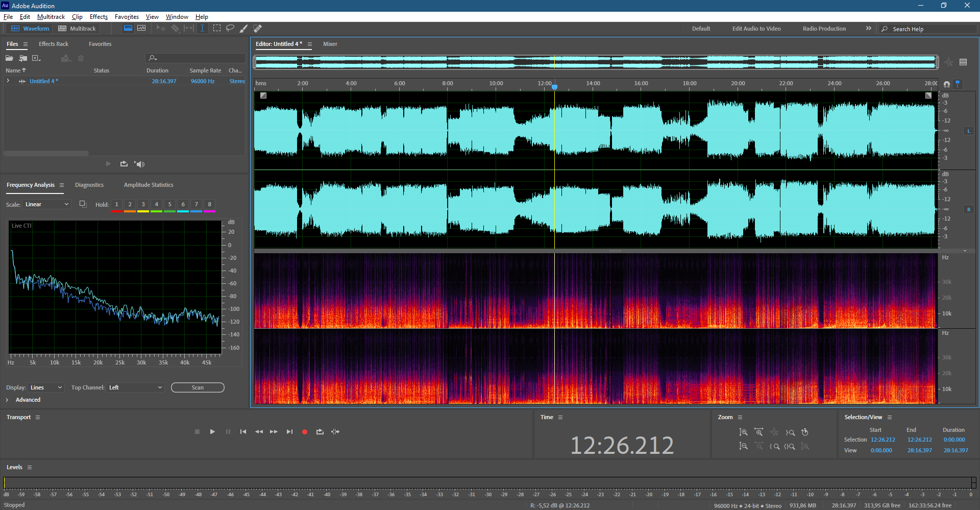Open the Scale Linear dropdown
The image size is (980, 510).
[46, 204]
